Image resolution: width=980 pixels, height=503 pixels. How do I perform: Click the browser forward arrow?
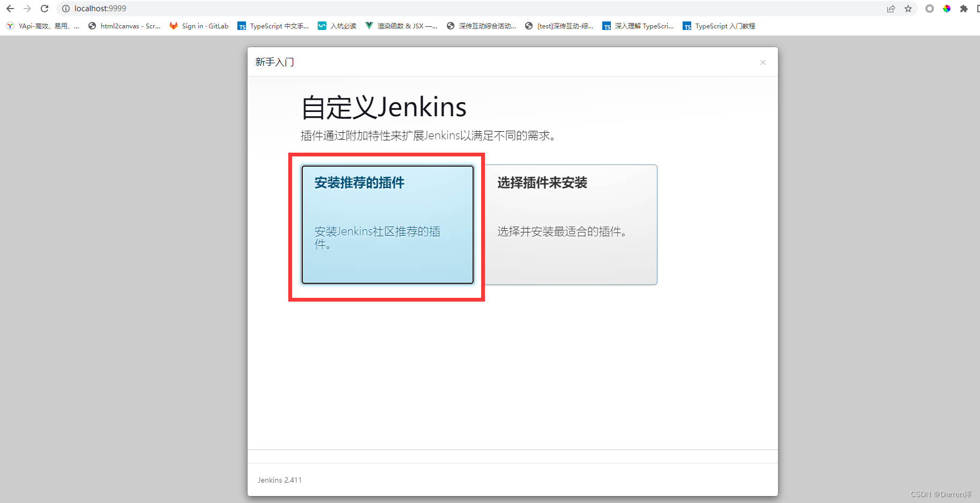pos(27,9)
